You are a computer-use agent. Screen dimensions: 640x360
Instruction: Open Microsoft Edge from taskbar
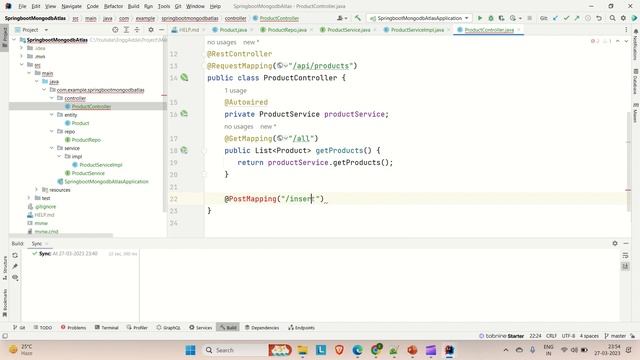click(x=358, y=350)
